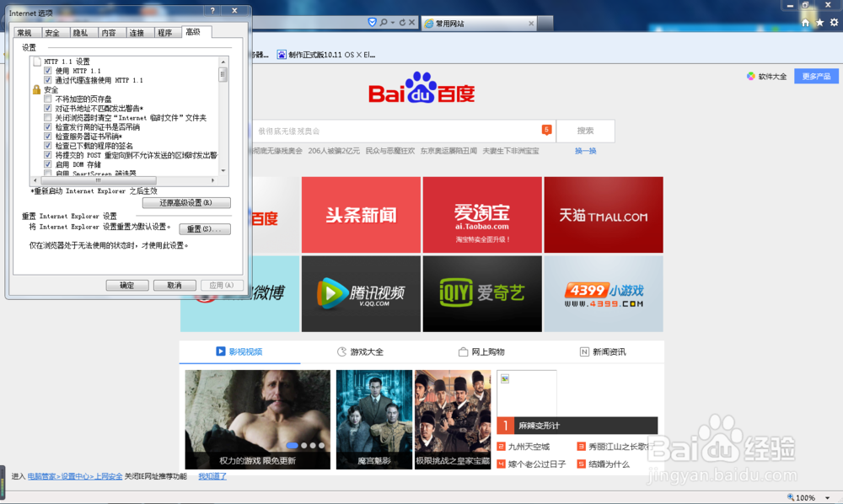This screenshot has width=843, height=504.
Task: Click the Favorites star icon
Action: [x=819, y=23]
